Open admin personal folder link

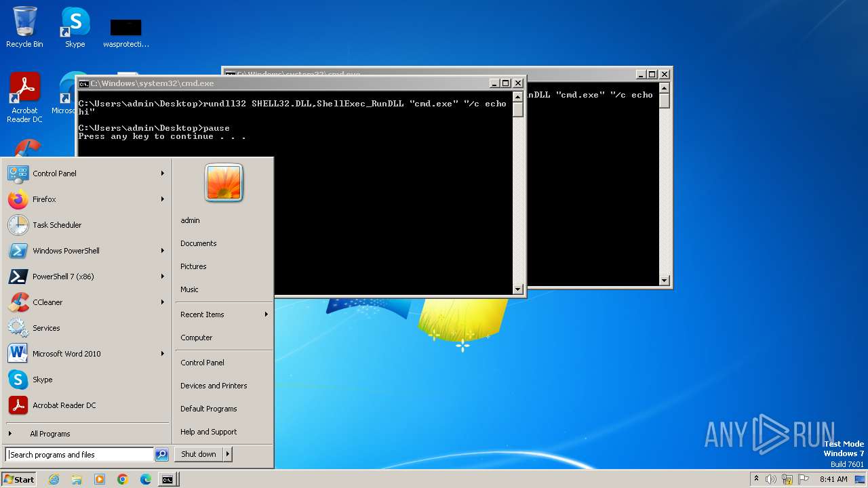[190, 220]
